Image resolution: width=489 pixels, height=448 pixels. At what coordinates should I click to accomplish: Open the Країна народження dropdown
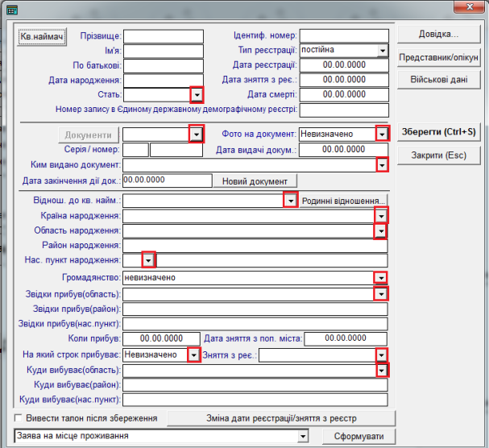pos(381,216)
